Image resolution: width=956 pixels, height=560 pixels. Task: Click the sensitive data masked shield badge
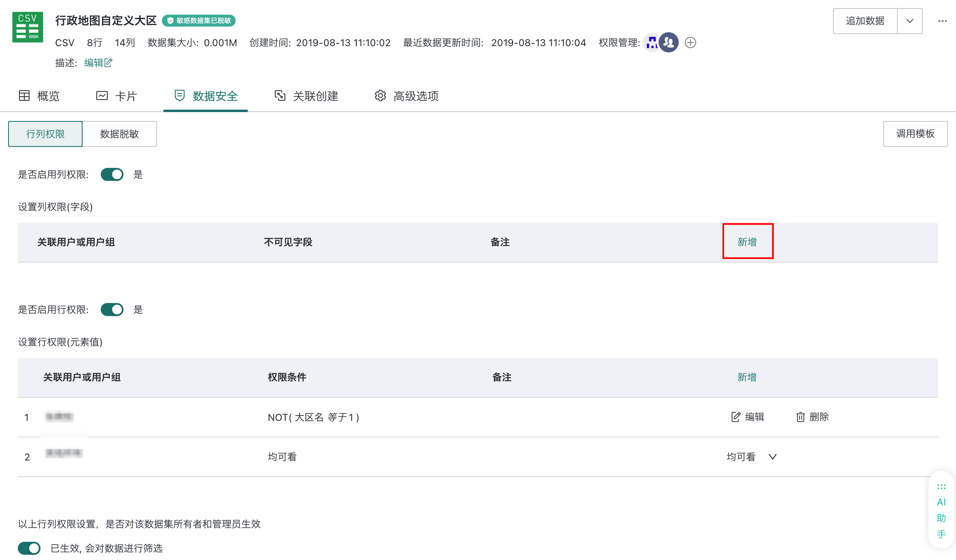(199, 21)
